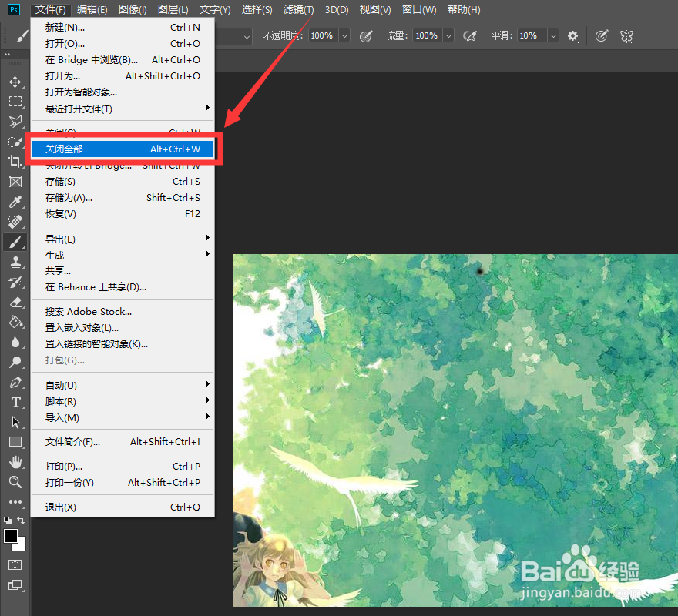Select the Eyedropper tool
Viewport: 678px width, 616px height.
coord(15,202)
